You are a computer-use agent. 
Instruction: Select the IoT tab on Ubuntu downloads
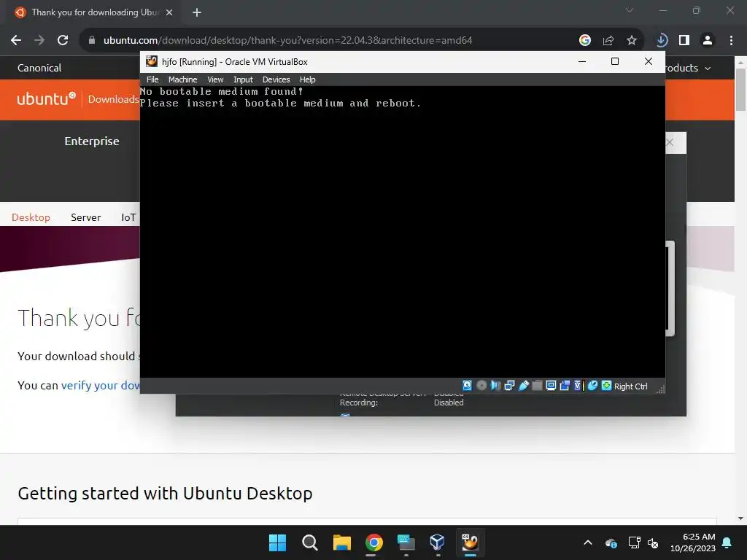point(128,217)
